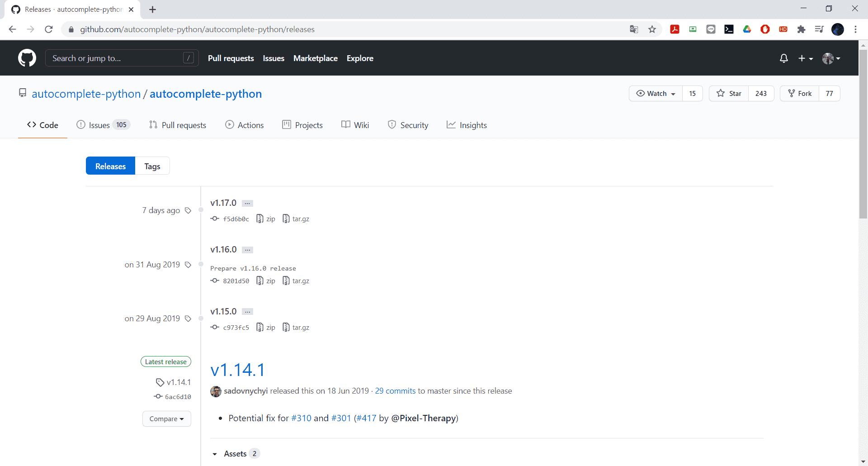This screenshot has height=466, width=868.
Task: Switch to the Projects tab
Action: pyautogui.click(x=302, y=125)
